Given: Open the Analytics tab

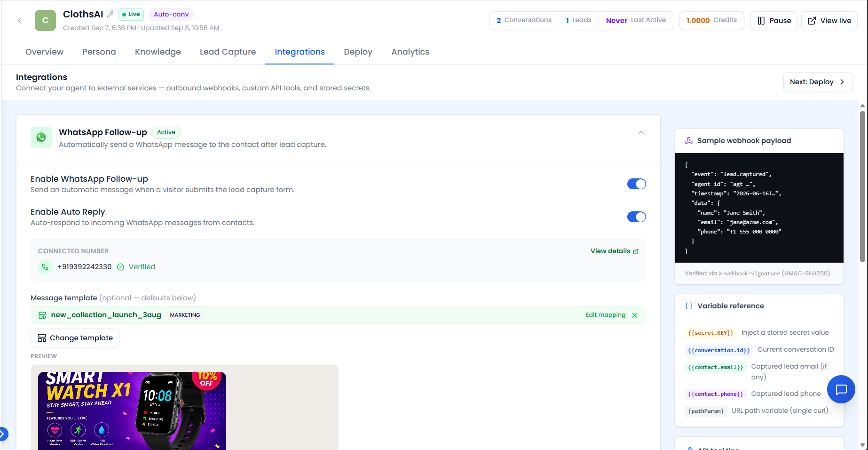Looking at the screenshot, I should click(410, 52).
